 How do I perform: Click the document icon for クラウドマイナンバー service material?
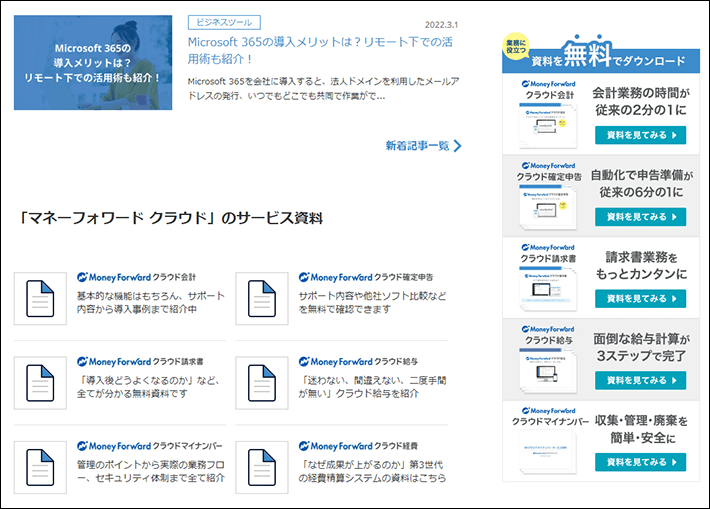(x=40, y=467)
